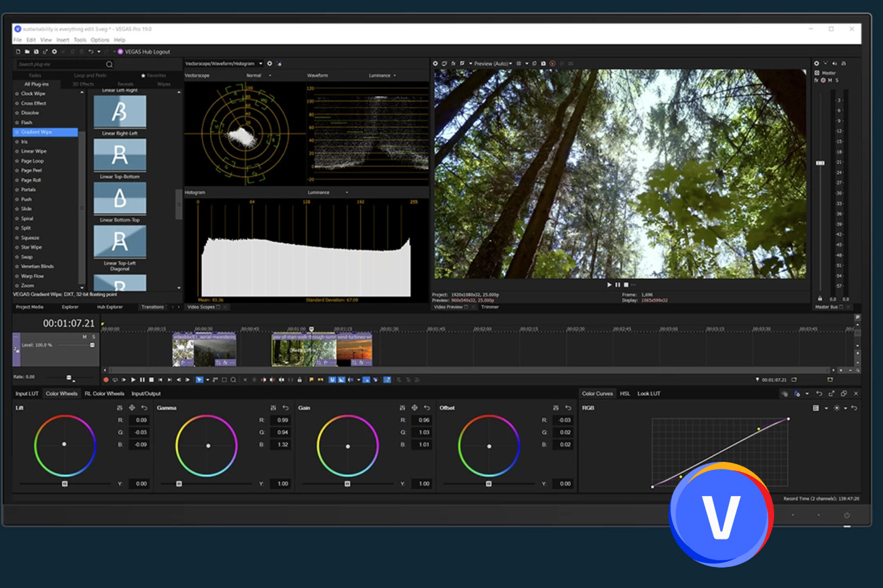The width and height of the screenshot is (883, 588).
Task: Open dropdown arrow next to overlays grid icon
Action: 527,63
